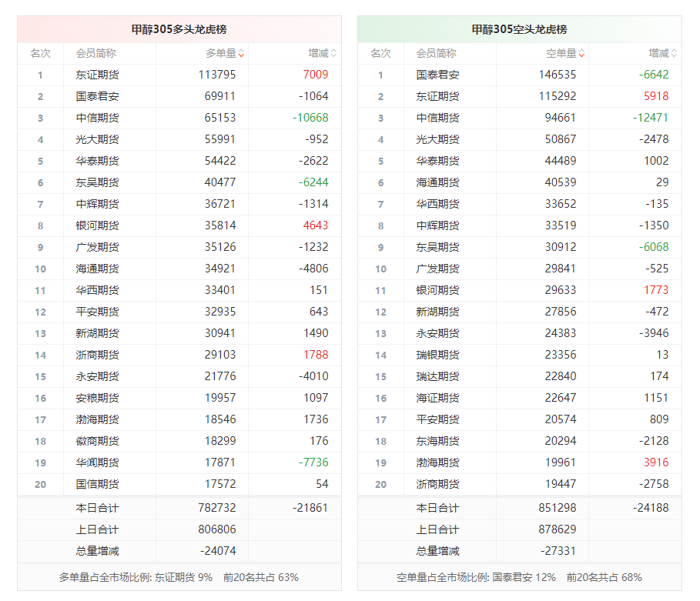The height and width of the screenshot is (601, 700).
Task: Select the 甲醇305空头龙虎榜 title
Action: (519, 29)
